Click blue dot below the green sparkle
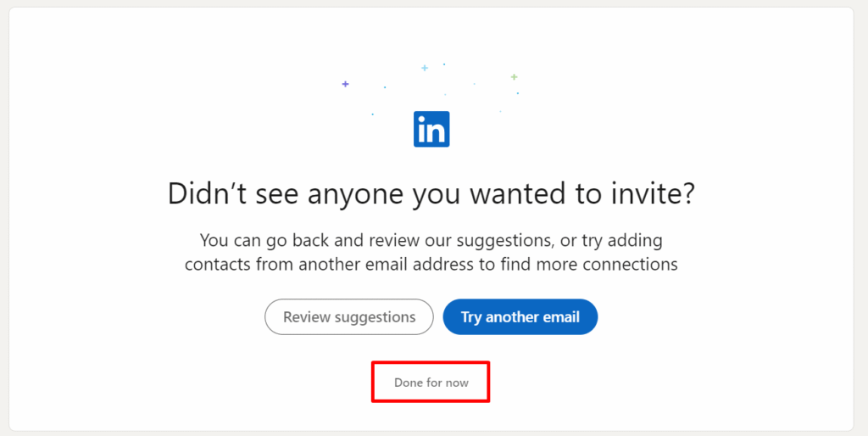868x436 pixels. point(518,92)
